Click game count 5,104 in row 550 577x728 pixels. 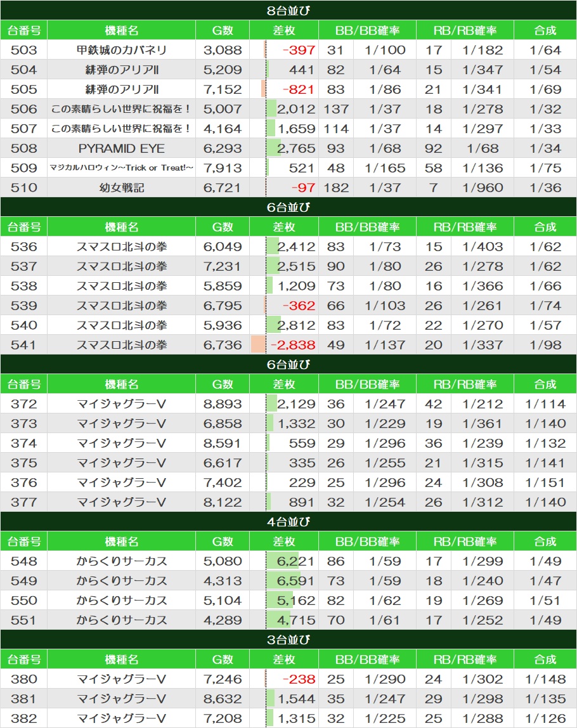[x=223, y=601]
